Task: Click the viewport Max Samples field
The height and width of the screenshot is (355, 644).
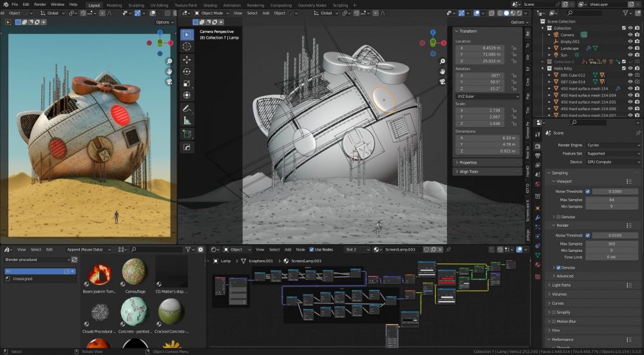Action: 611,200
